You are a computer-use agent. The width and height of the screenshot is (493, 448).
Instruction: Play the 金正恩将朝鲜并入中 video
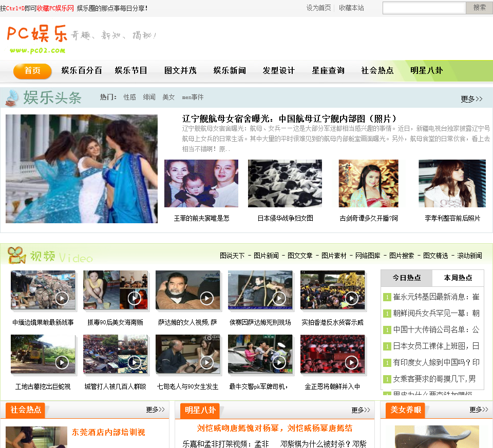click(x=332, y=354)
